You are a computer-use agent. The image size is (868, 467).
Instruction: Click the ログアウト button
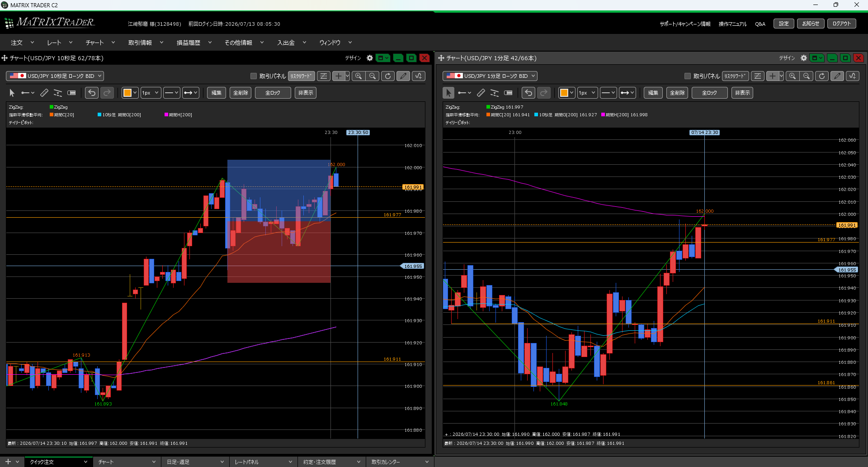point(842,24)
